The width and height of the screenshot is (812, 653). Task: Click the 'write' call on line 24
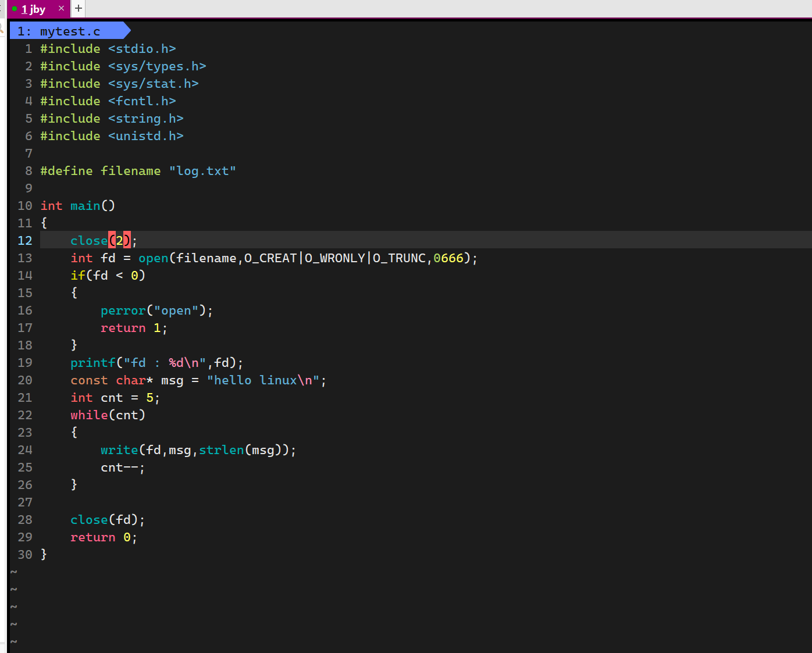(119, 450)
